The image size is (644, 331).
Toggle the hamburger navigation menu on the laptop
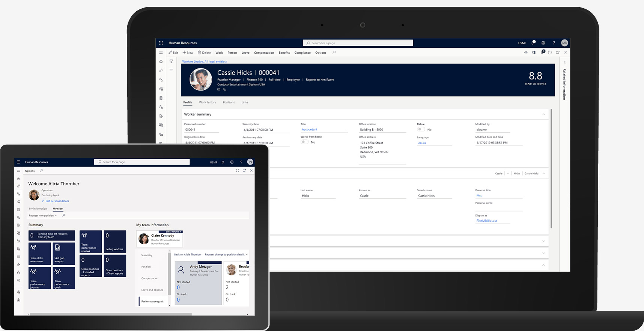161,53
